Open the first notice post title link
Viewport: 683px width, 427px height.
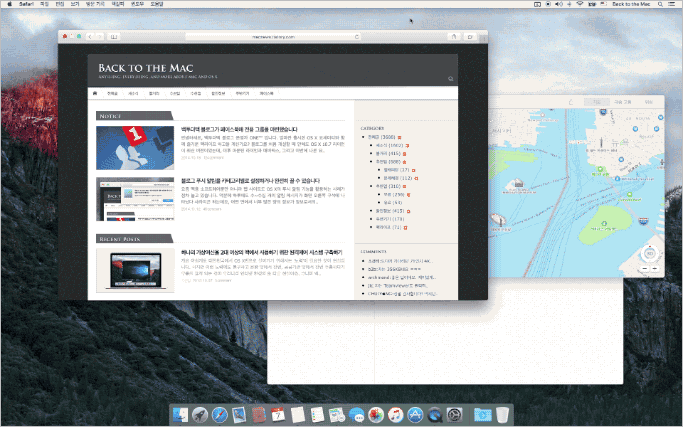pos(239,129)
